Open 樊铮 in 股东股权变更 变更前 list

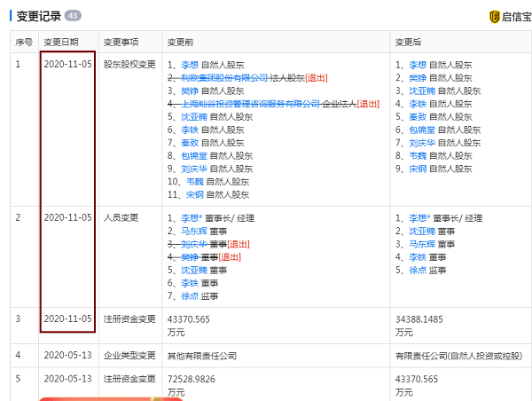(x=190, y=90)
